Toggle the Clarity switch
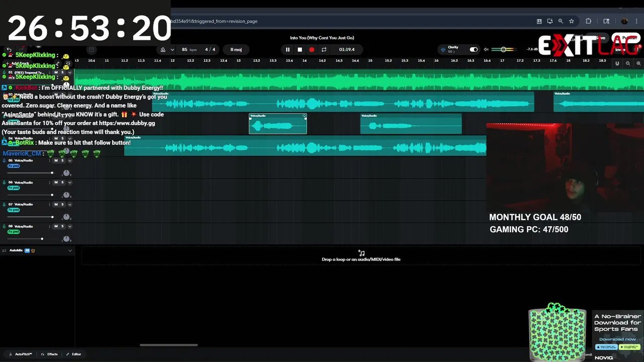 coord(473,49)
